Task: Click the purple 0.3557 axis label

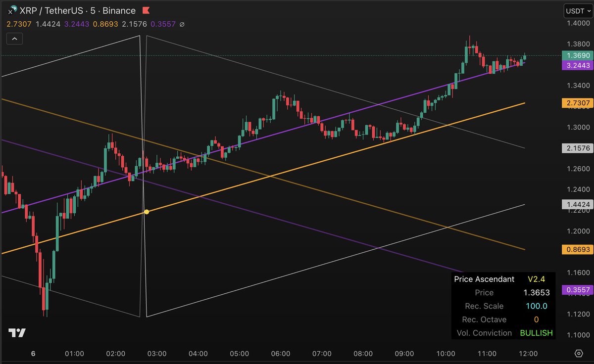Action: click(x=577, y=290)
